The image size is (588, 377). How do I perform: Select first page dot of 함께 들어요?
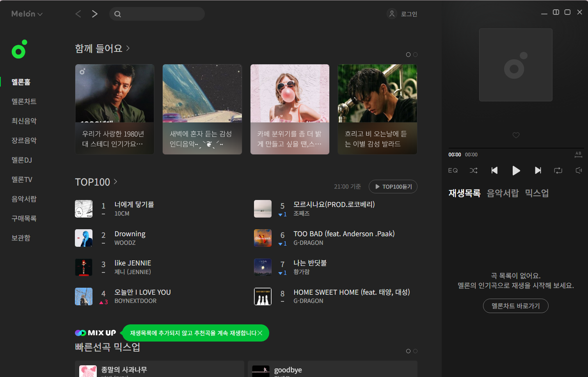pyautogui.click(x=408, y=55)
